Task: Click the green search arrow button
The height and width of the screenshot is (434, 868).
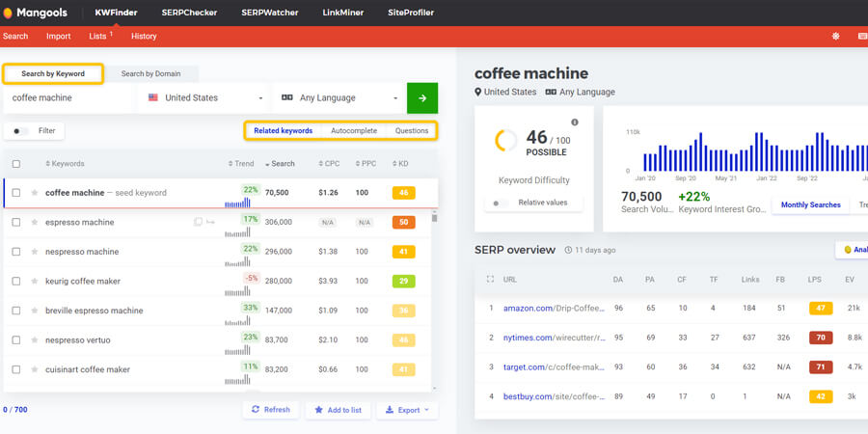Action: [422, 98]
